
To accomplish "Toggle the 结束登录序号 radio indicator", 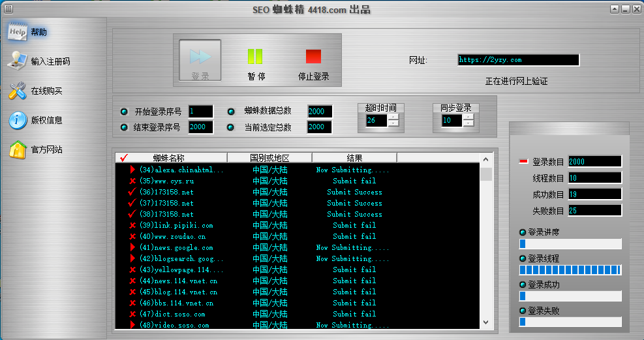I will point(125,127).
